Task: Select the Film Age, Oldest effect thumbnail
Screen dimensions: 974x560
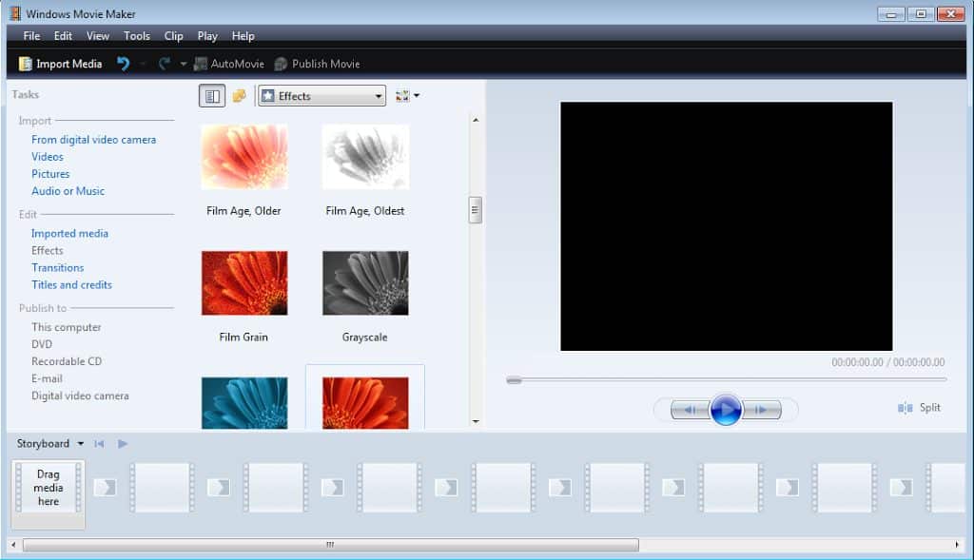Action: (x=365, y=157)
